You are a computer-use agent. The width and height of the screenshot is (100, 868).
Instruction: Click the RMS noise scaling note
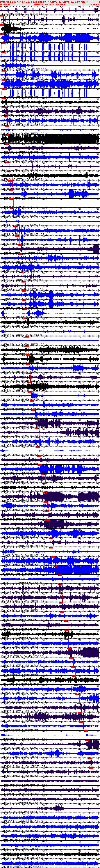(x=50, y=4)
